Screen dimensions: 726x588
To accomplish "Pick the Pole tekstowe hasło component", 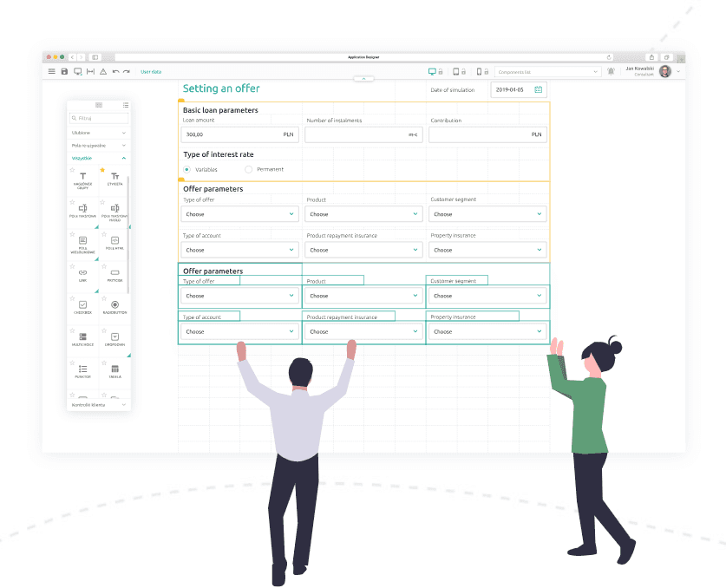I will click(114, 212).
